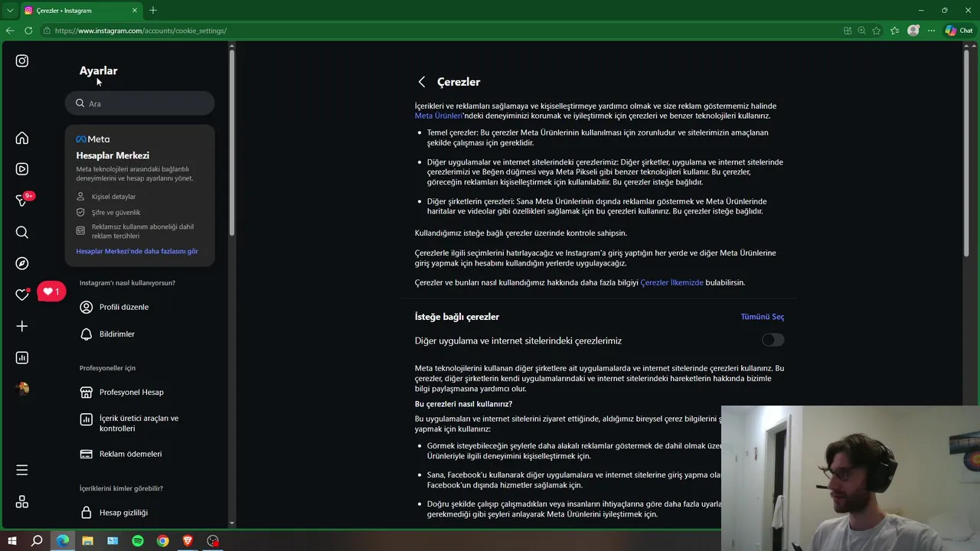Image resolution: width=980 pixels, height=551 pixels.
Task: Click the İsteğe bağlı çerezler heading
Action: (457, 317)
